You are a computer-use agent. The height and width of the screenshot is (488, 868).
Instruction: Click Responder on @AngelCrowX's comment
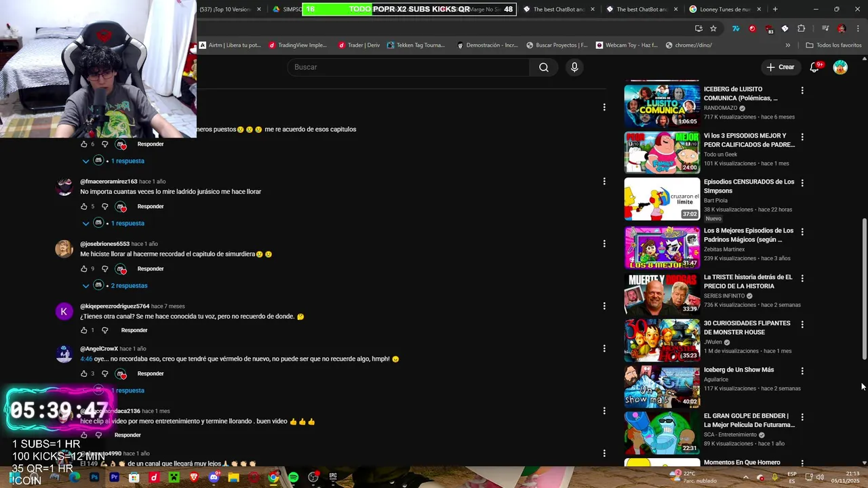pyautogui.click(x=151, y=374)
